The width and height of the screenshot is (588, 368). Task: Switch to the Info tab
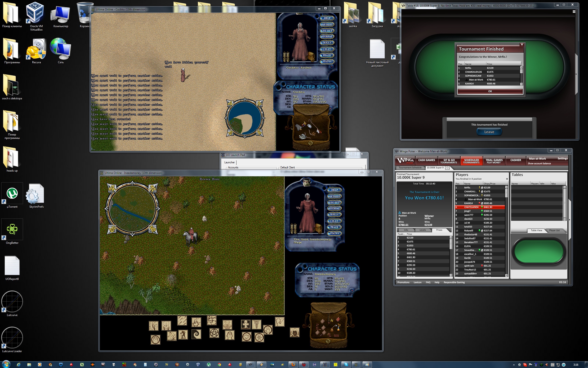406,230
